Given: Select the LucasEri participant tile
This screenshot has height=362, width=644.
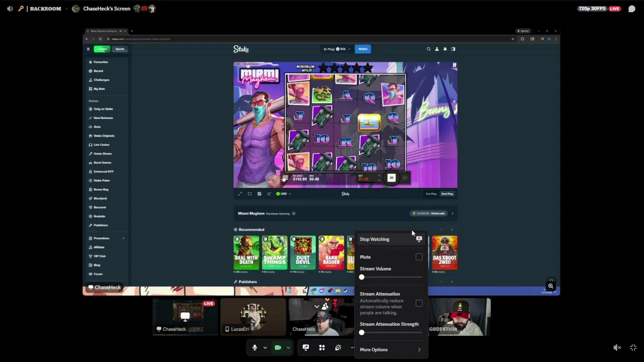Looking at the screenshot, I should coord(253,317).
